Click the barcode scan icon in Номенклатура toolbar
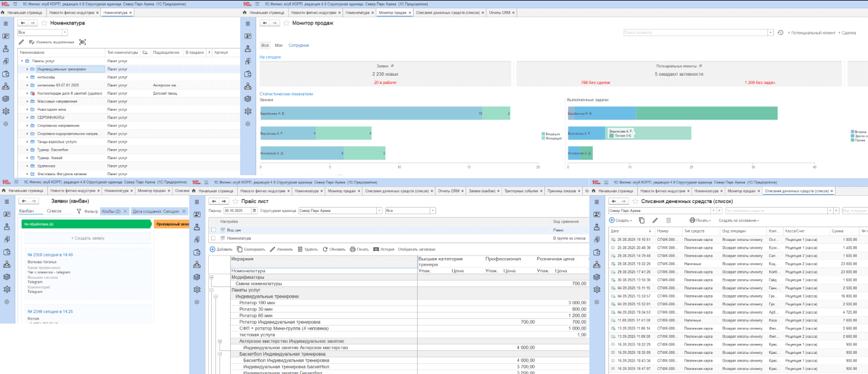868x374 pixels. point(82,42)
